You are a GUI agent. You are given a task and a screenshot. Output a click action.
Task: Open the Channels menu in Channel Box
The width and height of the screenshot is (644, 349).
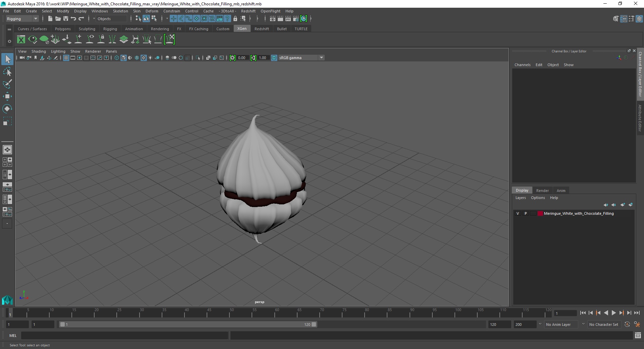[522, 65]
